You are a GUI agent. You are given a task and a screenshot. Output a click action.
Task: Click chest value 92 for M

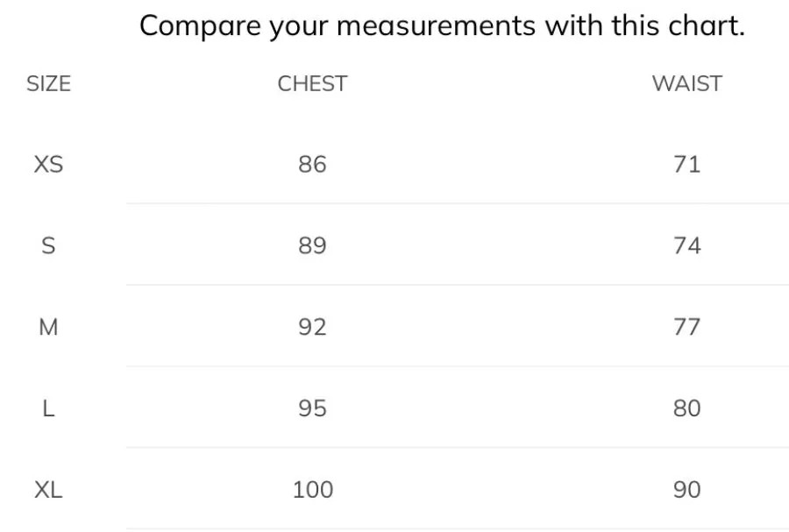click(x=312, y=327)
